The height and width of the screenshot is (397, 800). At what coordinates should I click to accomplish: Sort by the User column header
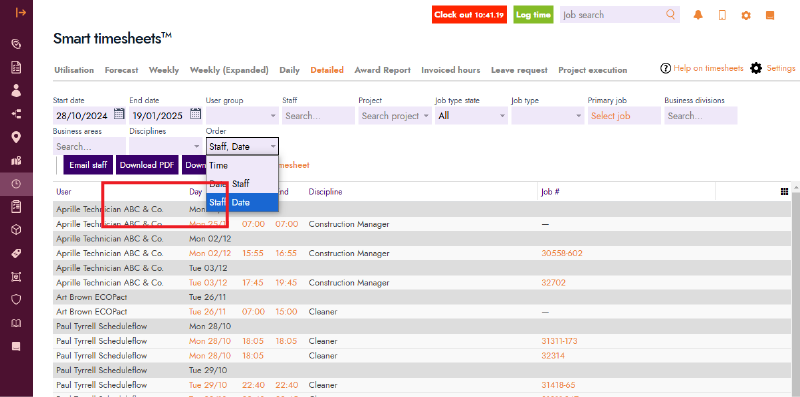click(64, 192)
